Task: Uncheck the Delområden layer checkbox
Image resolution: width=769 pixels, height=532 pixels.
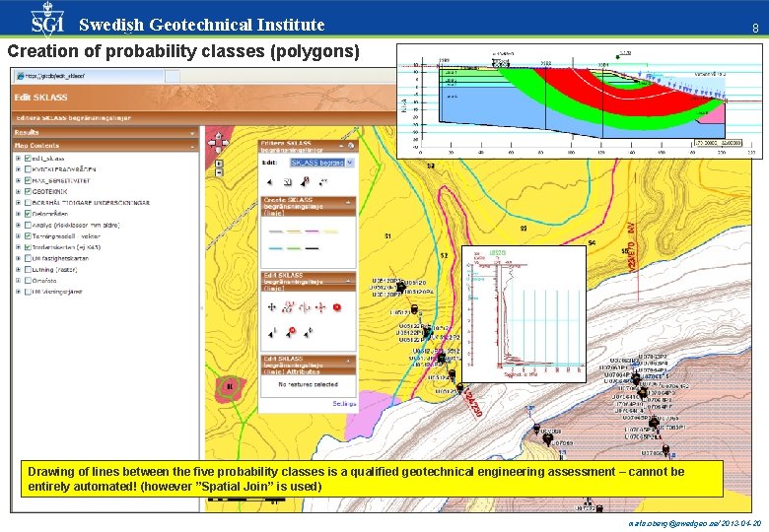Action: (28, 214)
